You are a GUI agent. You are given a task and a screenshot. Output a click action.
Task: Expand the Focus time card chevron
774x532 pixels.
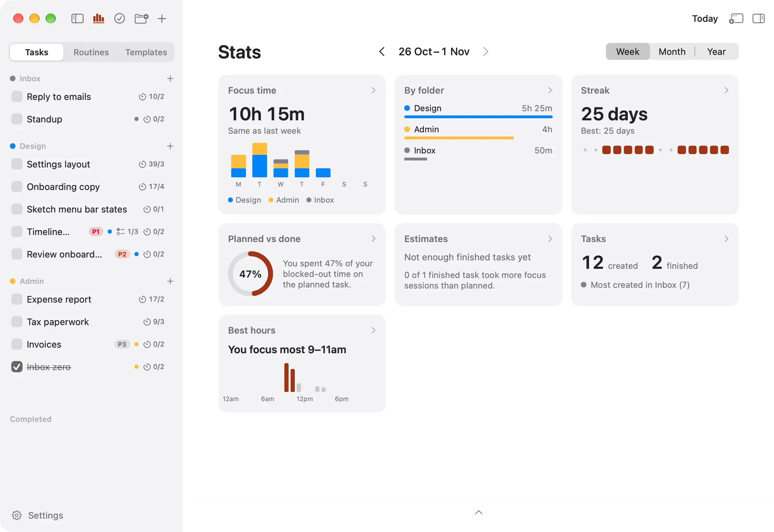(374, 90)
